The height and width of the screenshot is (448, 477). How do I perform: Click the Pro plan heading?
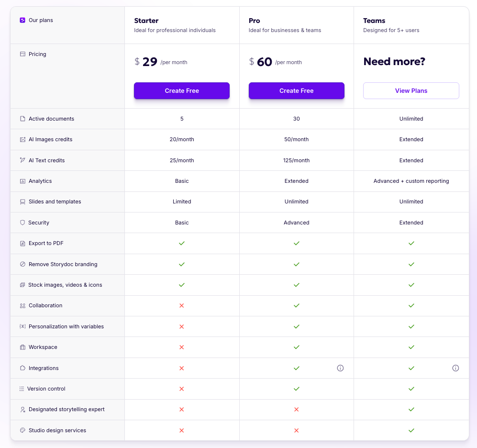click(x=255, y=21)
